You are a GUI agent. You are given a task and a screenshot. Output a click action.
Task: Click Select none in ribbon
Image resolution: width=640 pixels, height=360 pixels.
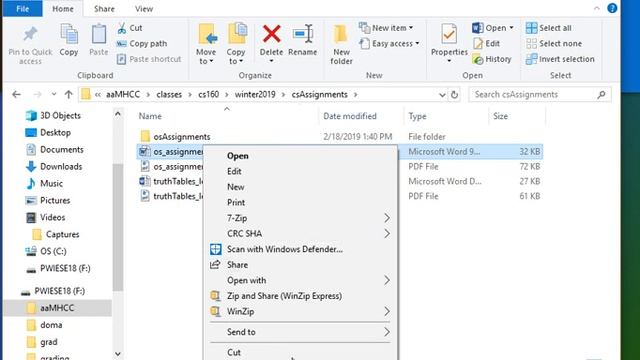554,44
